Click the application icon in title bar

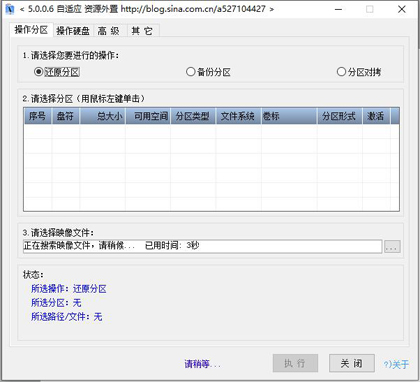tap(10, 9)
